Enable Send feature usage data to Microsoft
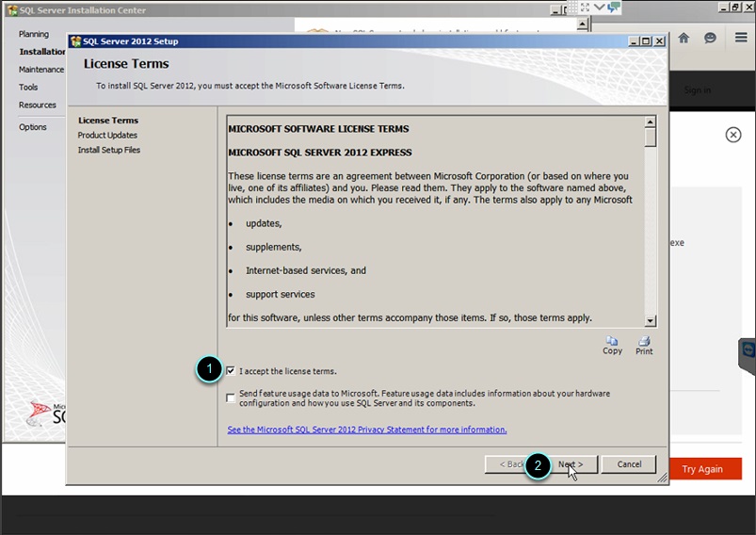The width and height of the screenshot is (756, 535). (231, 398)
